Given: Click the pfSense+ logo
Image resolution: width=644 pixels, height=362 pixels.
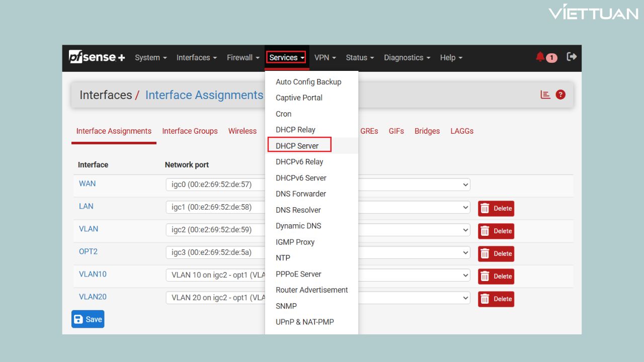Looking at the screenshot, I should [x=97, y=57].
